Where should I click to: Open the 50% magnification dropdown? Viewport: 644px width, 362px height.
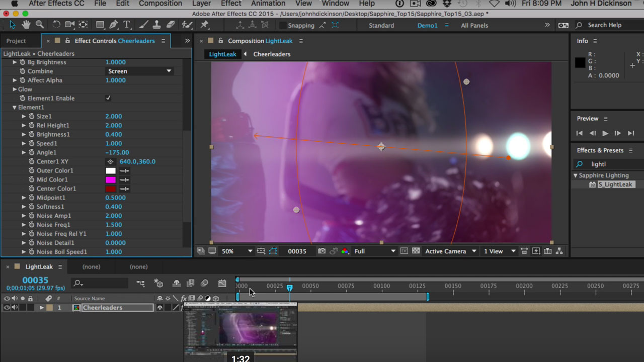pos(236,251)
